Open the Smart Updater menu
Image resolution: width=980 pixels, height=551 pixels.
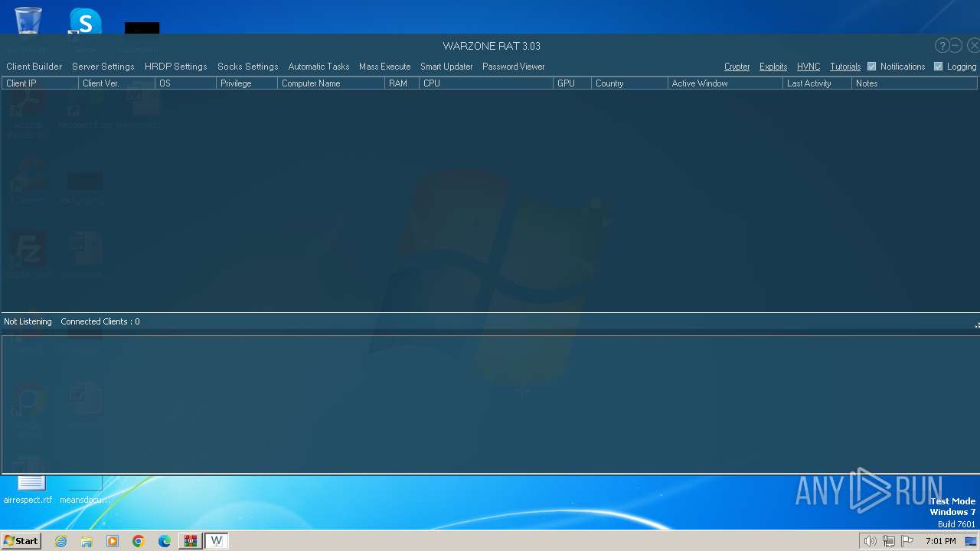click(x=446, y=67)
